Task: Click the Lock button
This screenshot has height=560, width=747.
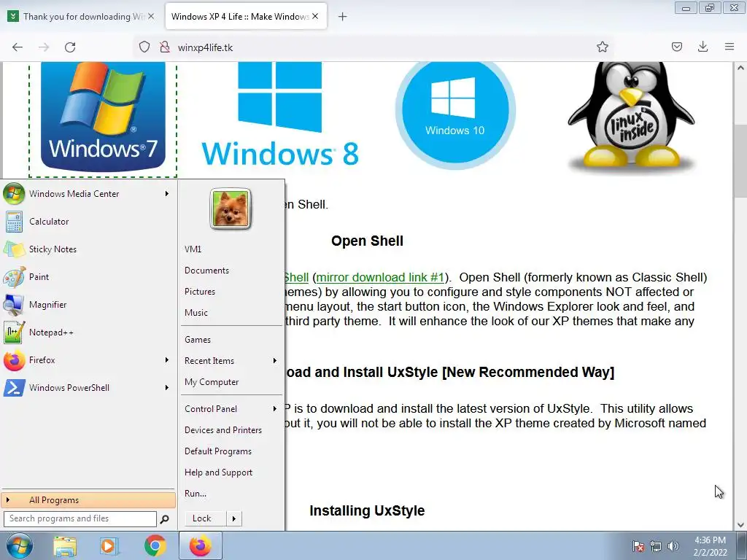Action: click(x=205, y=518)
